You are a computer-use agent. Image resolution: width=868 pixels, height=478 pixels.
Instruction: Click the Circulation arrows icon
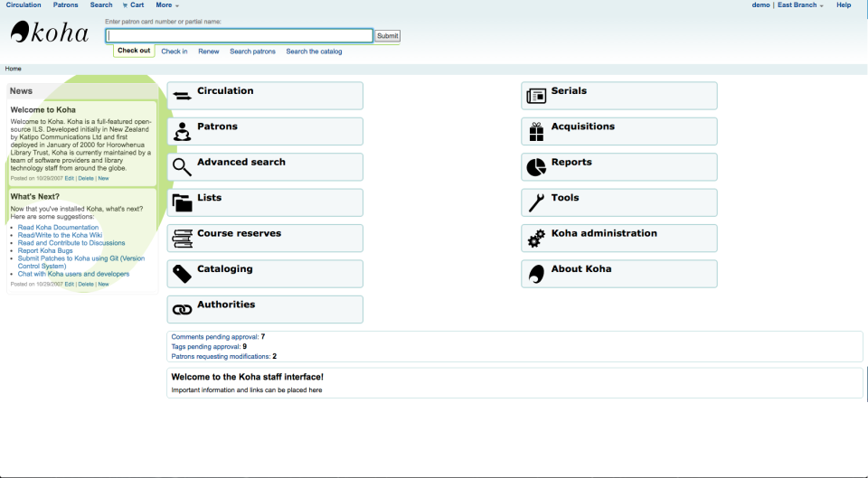[182, 96]
